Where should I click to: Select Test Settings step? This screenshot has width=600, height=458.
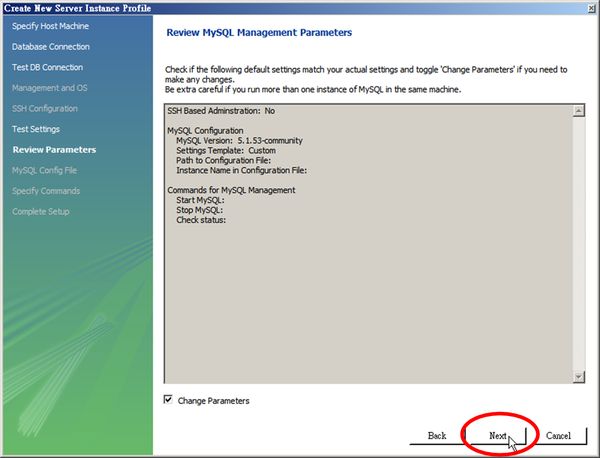36,129
